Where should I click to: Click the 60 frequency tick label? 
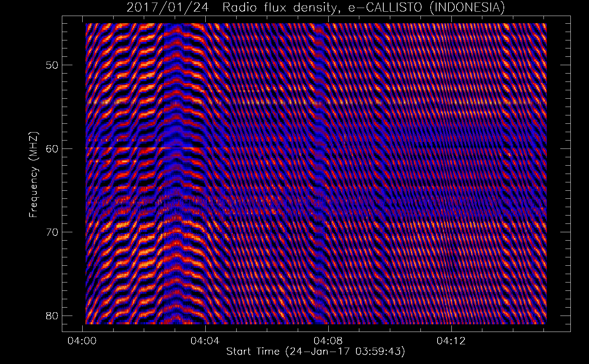click(52, 149)
